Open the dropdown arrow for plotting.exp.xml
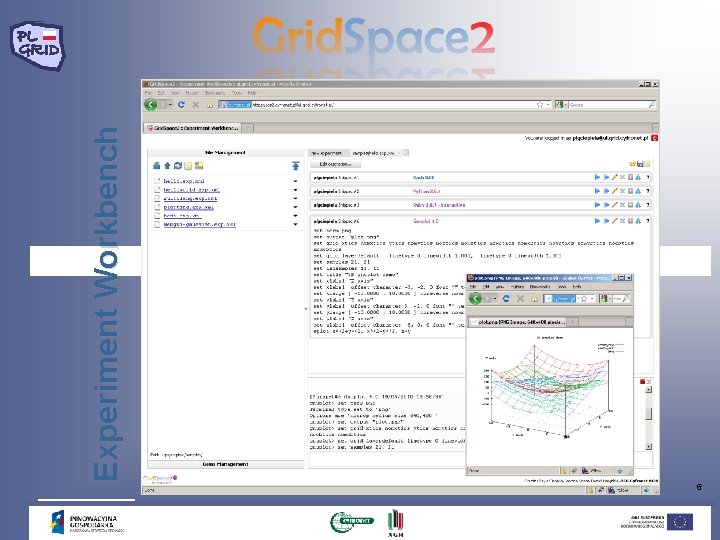This screenshot has width=720, height=540. 295,208
